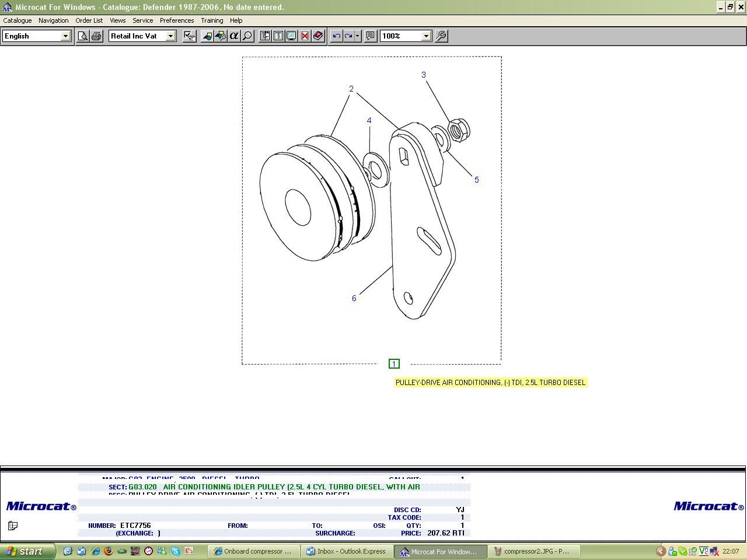747x560 pixels.
Task: Click MSN Messenger quick launch icon
Action: coord(162,551)
